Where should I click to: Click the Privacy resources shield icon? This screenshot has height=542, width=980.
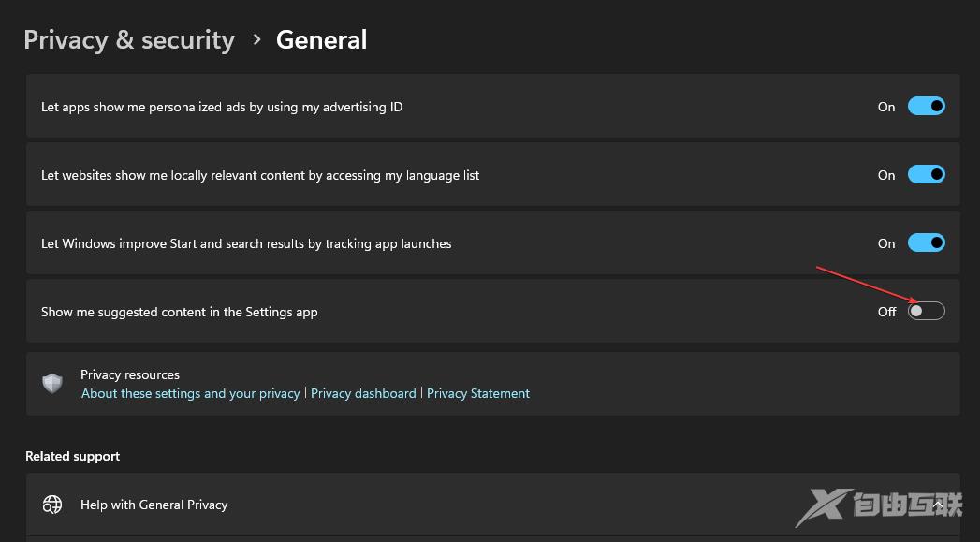(53, 384)
